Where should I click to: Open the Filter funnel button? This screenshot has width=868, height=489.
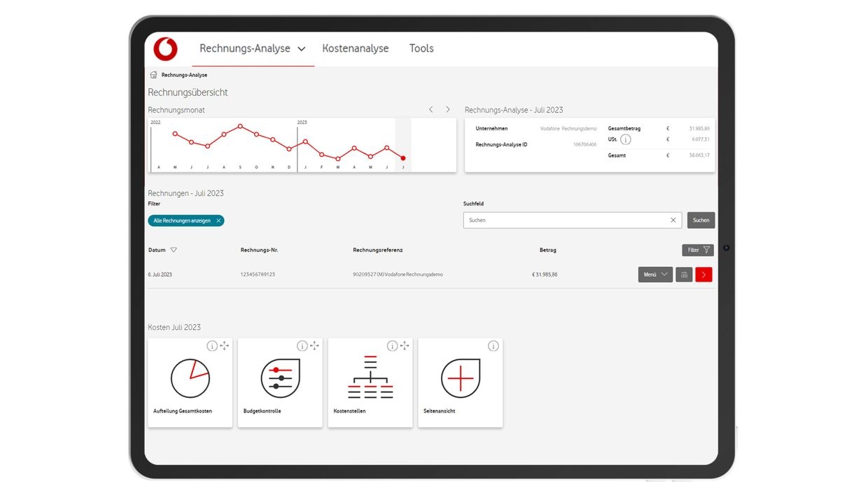pos(697,249)
